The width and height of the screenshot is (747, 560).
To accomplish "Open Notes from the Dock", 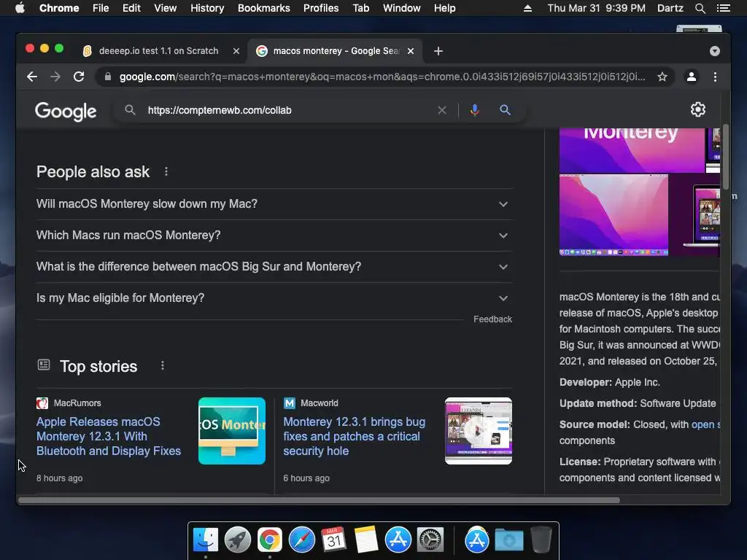I will coord(366,540).
